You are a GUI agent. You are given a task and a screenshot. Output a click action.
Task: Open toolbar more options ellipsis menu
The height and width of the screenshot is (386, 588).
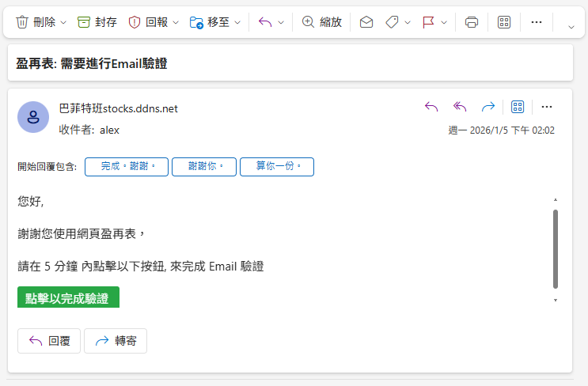[537, 22]
